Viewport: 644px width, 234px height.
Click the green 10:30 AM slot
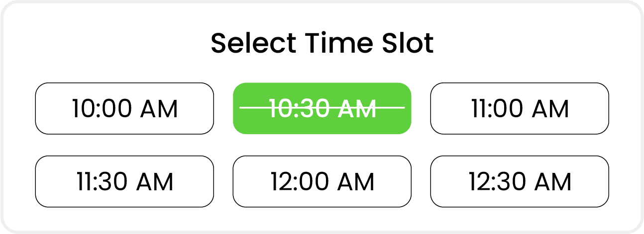pos(322,108)
